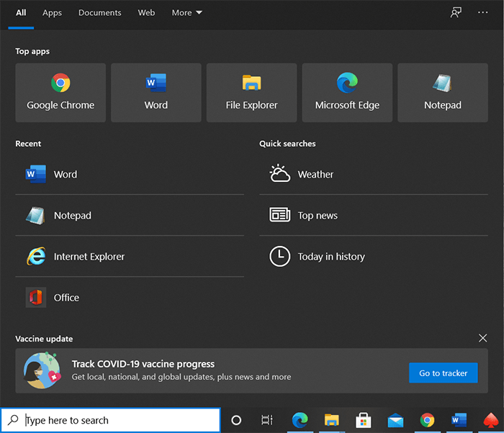The height and width of the screenshot is (433, 504).
Task: Open File Explorer from the taskbar
Action: tap(332, 420)
